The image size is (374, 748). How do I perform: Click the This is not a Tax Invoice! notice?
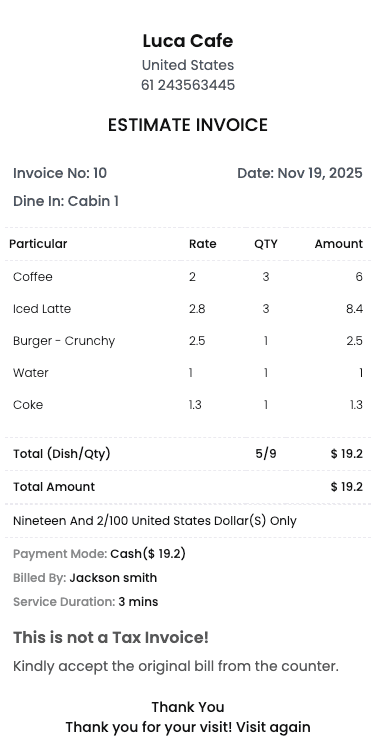pyautogui.click(x=111, y=638)
